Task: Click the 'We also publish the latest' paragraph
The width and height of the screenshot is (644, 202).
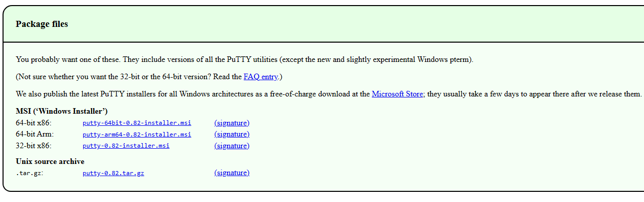Action: [329, 94]
